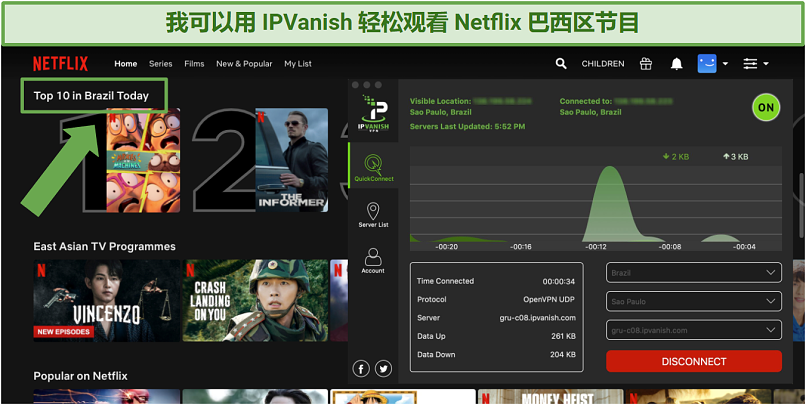This screenshot has height=405, width=806.
Task: Open Account in IPVanish sidebar
Action: click(x=373, y=261)
